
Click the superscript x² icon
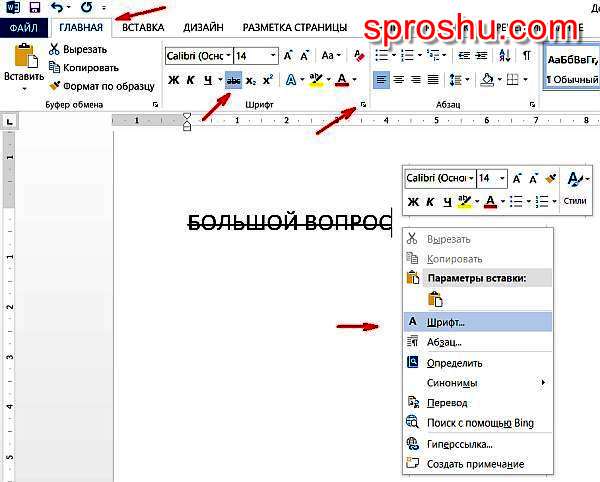(x=270, y=80)
